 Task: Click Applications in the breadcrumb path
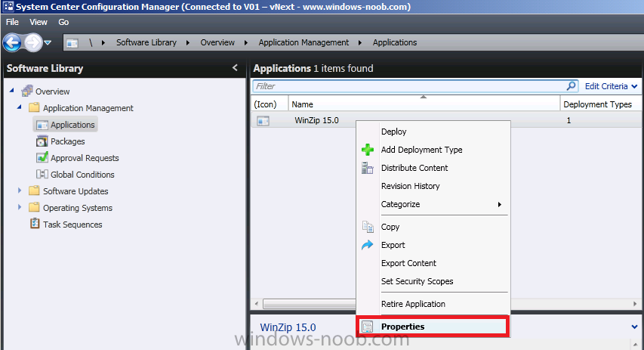pyautogui.click(x=395, y=42)
